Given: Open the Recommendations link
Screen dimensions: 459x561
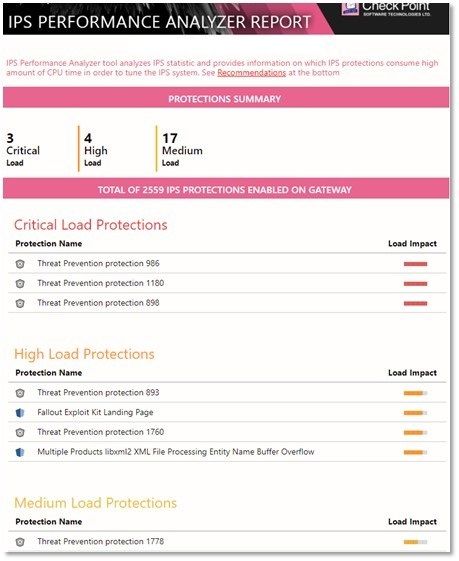Looking at the screenshot, I should tap(252, 73).
